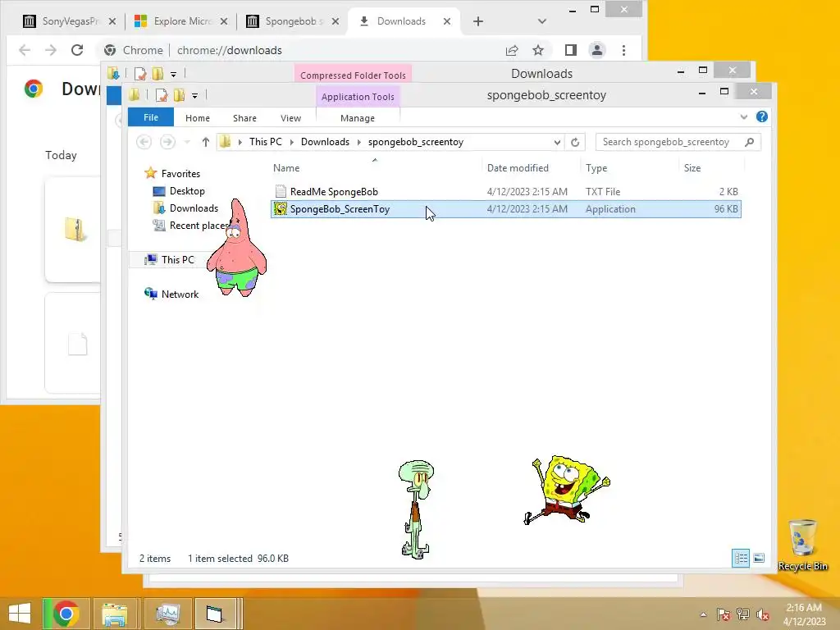The height and width of the screenshot is (630, 840).
Task: Switch to Explore Microsoft Chrome tab
Action: (x=181, y=21)
